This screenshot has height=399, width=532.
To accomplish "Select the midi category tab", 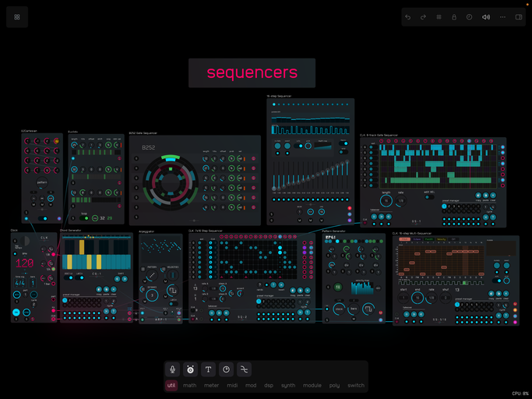I will click(x=231, y=385).
